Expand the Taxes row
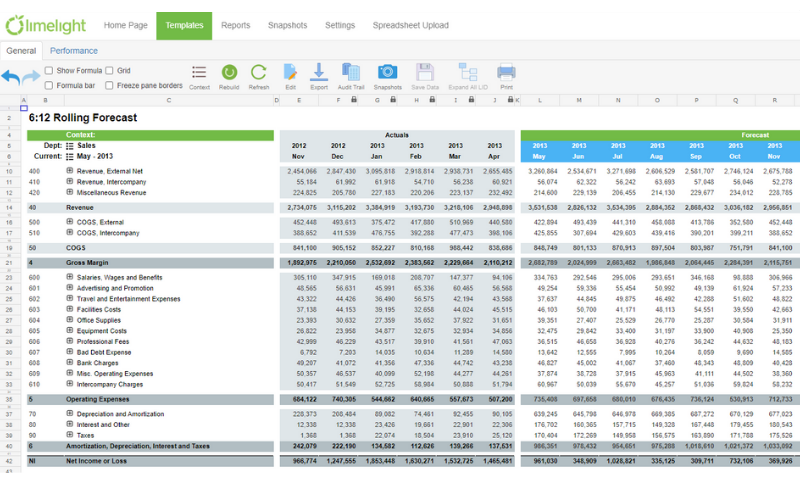This screenshot has width=800, height=481. click(70, 435)
